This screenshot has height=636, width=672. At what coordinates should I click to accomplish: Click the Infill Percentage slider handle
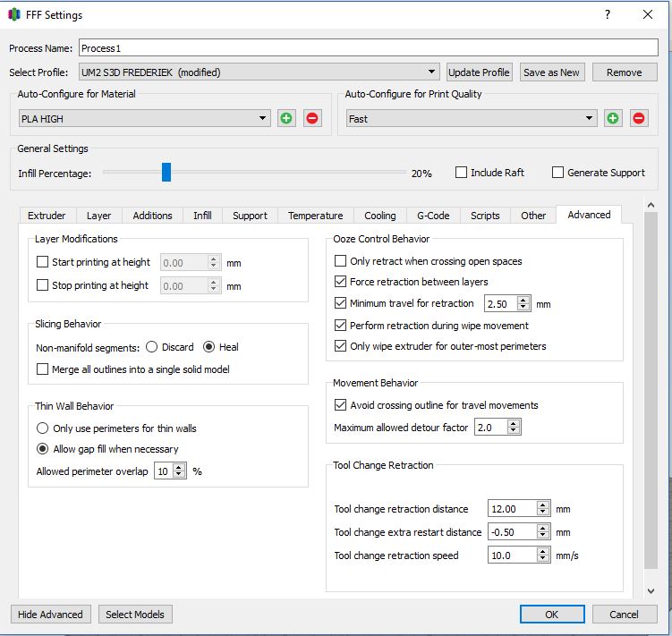[166, 173]
